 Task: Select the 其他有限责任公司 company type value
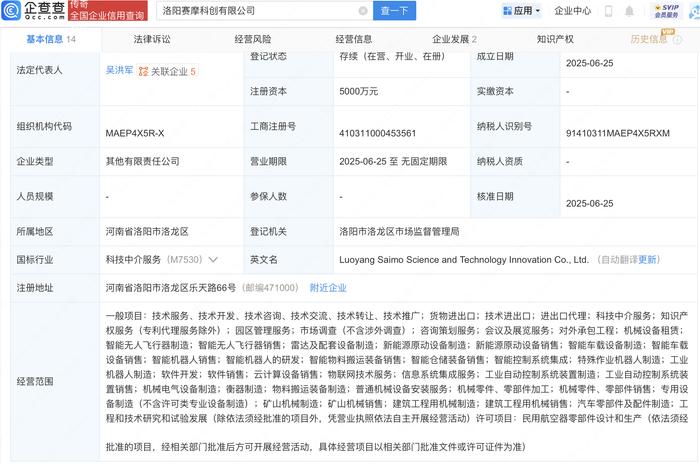tap(142, 161)
